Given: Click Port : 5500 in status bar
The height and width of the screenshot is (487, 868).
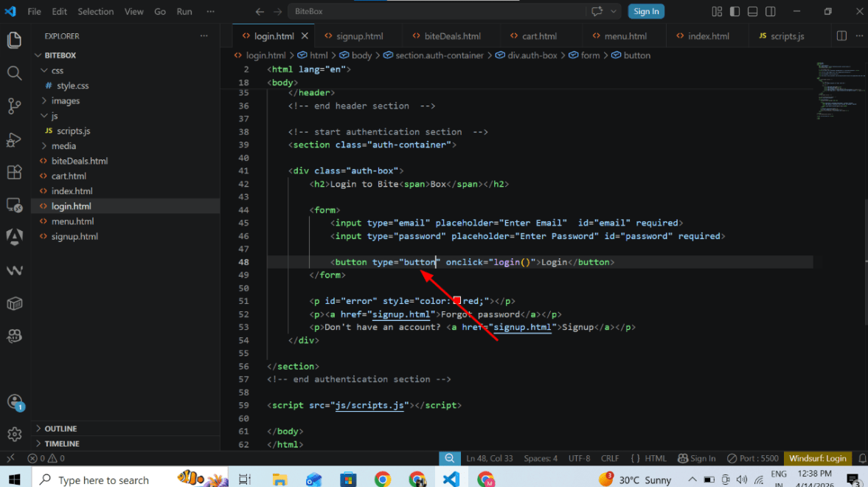Looking at the screenshot, I should (752, 458).
